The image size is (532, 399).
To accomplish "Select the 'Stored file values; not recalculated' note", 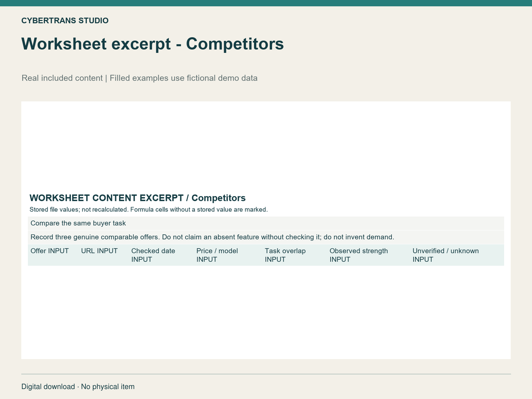I will pyautogui.click(x=149, y=209).
